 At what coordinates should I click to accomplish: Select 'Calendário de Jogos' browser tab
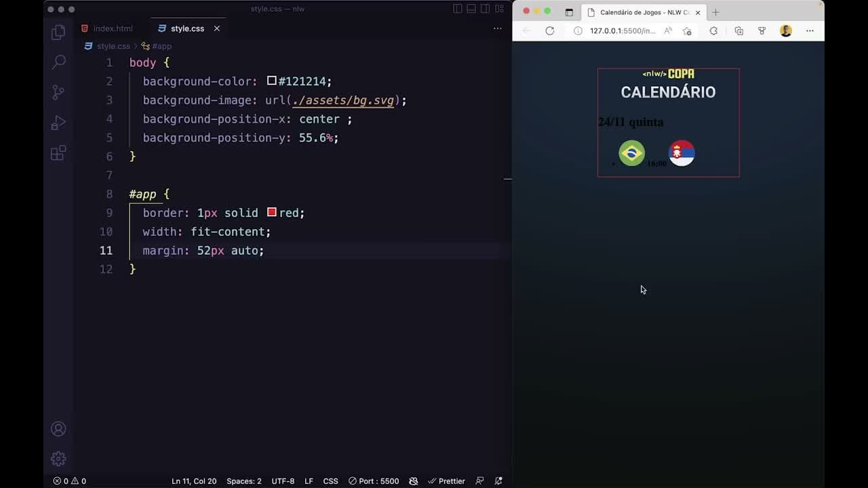tap(644, 12)
